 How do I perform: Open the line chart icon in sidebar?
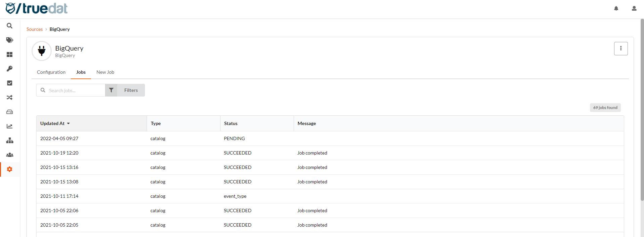[10, 126]
